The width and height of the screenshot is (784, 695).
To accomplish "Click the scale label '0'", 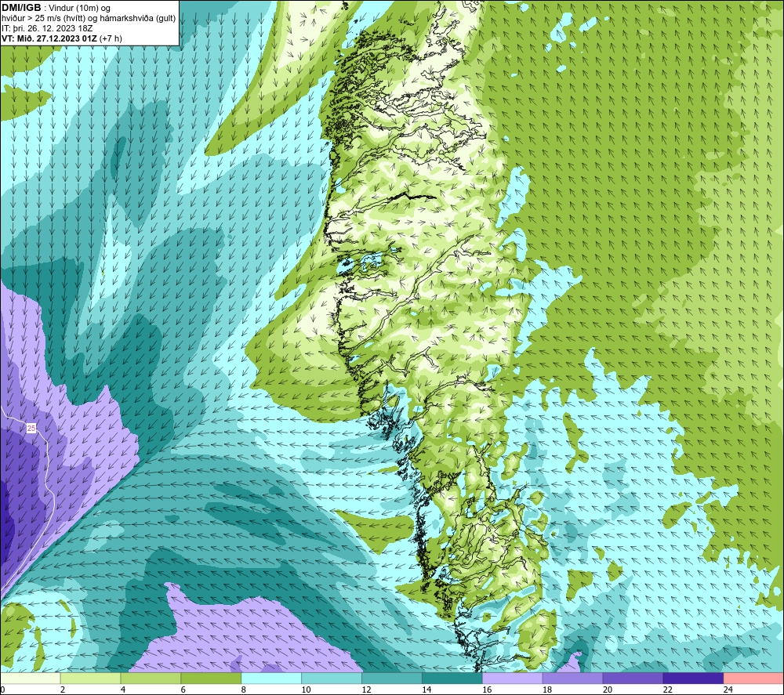I will point(2,690).
